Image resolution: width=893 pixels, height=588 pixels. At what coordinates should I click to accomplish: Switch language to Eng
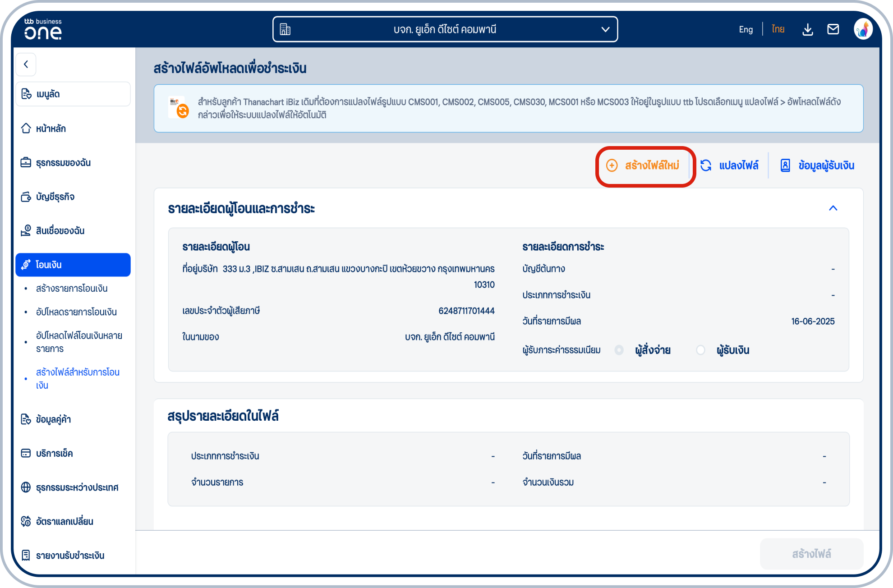point(746,29)
